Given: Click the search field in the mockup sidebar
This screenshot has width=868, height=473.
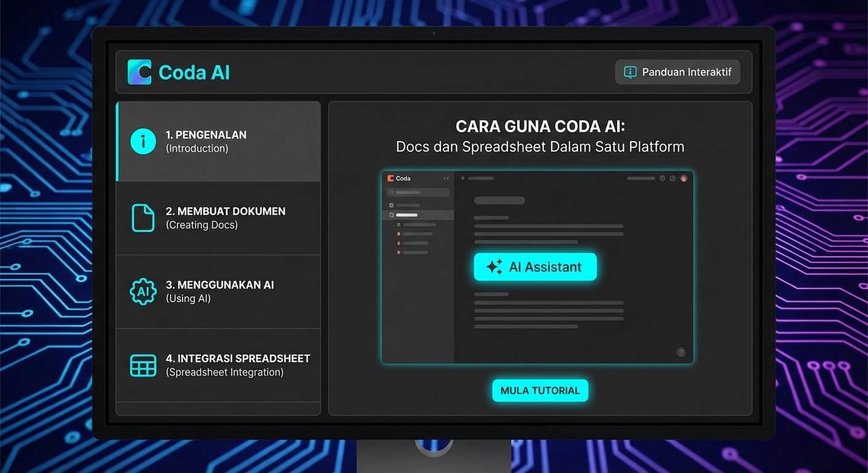Looking at the screenshot, I should pyautogui.click(x=417, y=192).
